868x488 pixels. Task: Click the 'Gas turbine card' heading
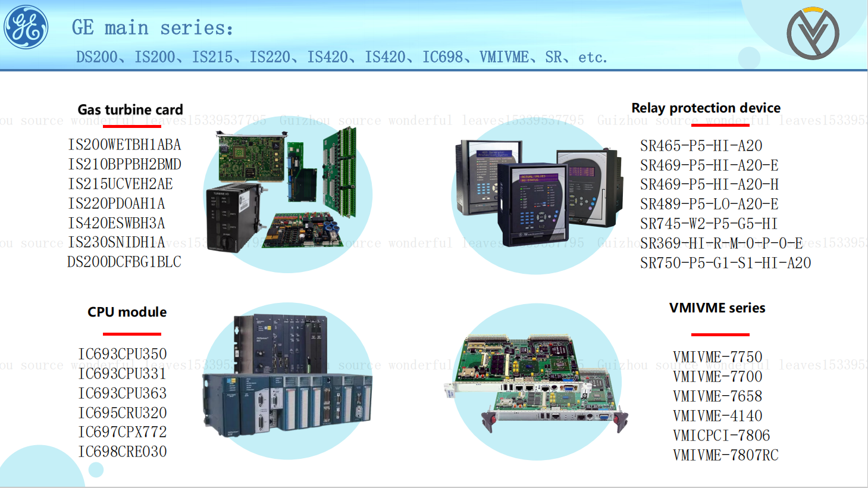point(130,110)
